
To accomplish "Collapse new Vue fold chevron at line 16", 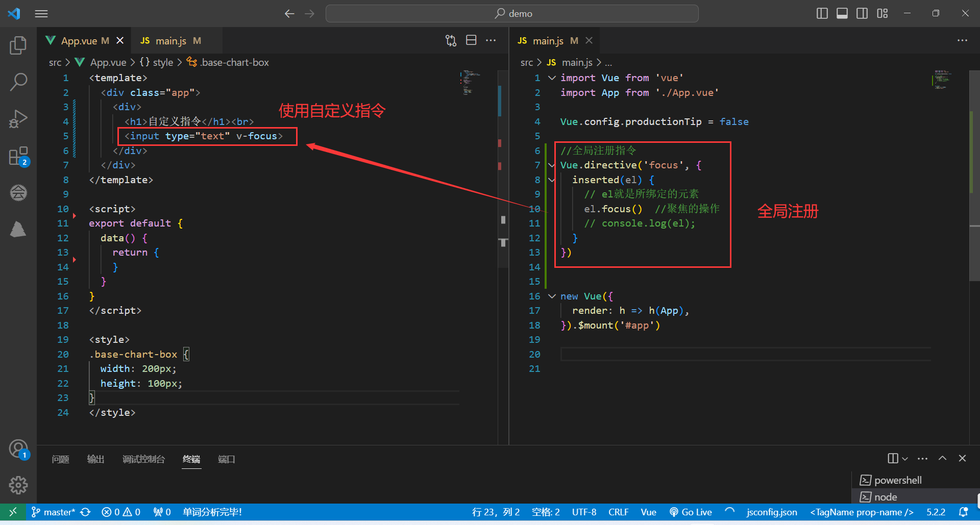I will click(552, 296).
